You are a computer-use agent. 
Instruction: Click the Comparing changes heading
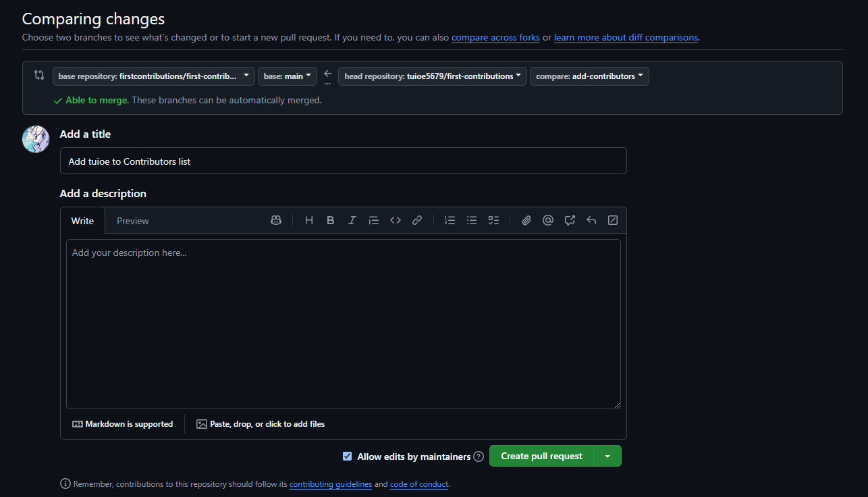click(x=93, y=19)
